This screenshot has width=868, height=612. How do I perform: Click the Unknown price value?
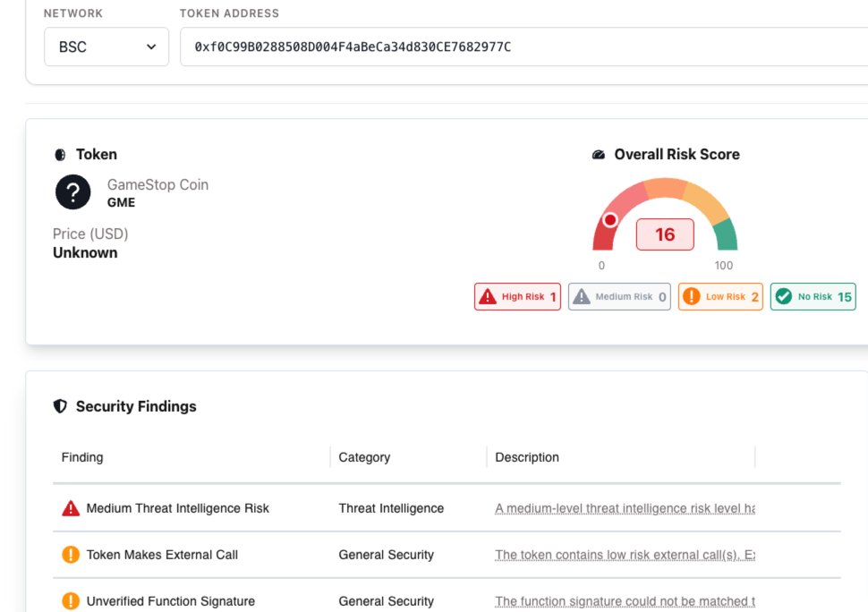coord(85,253)
